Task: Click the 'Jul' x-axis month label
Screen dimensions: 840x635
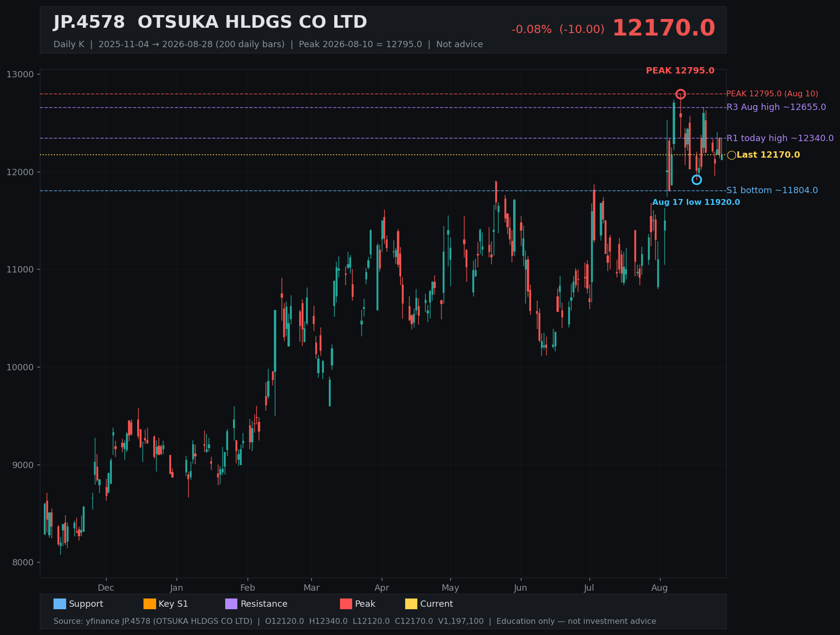Action: (589, 588)
